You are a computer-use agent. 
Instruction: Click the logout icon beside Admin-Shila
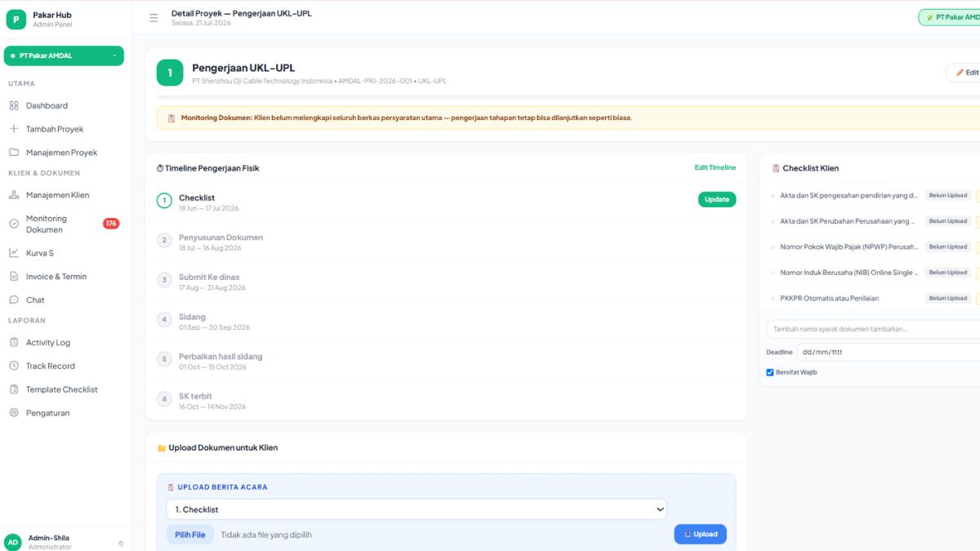tap(121, 543)
